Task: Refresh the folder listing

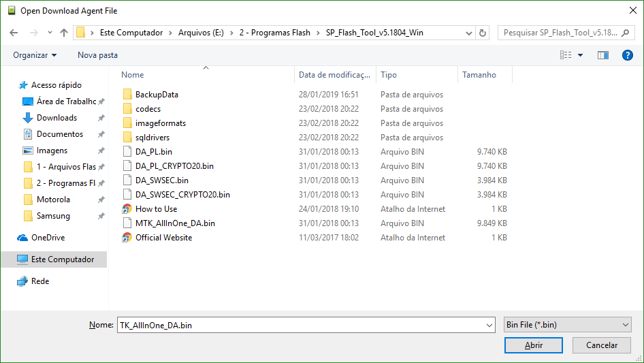Action: [x=483, y=33]
